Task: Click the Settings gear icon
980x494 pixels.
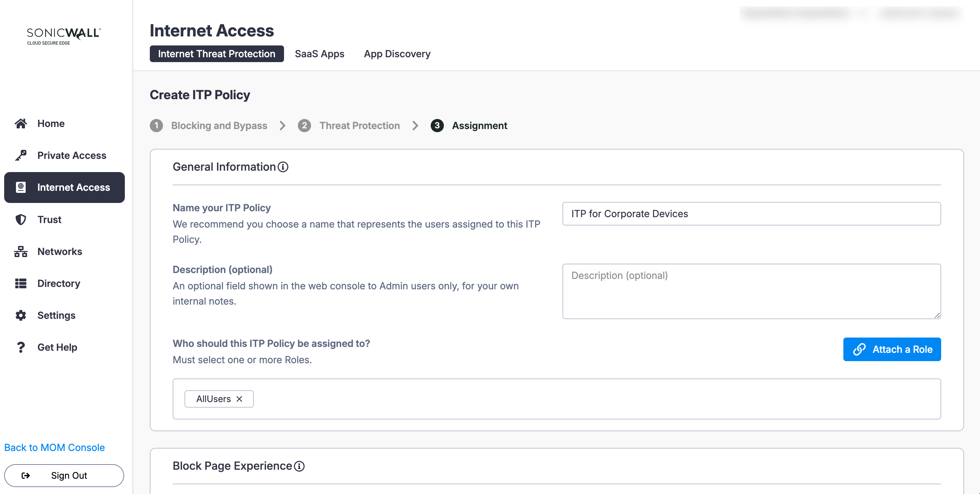Action: [21, 315]
